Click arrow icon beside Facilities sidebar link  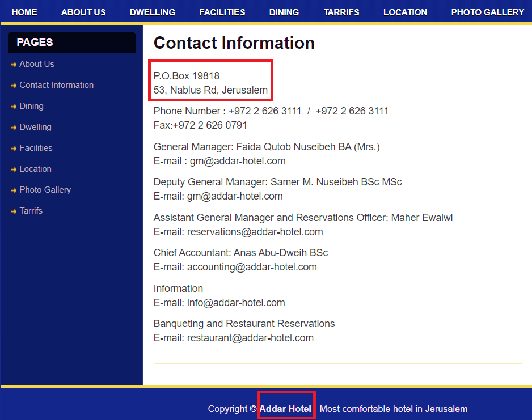[x=14, y=149]
